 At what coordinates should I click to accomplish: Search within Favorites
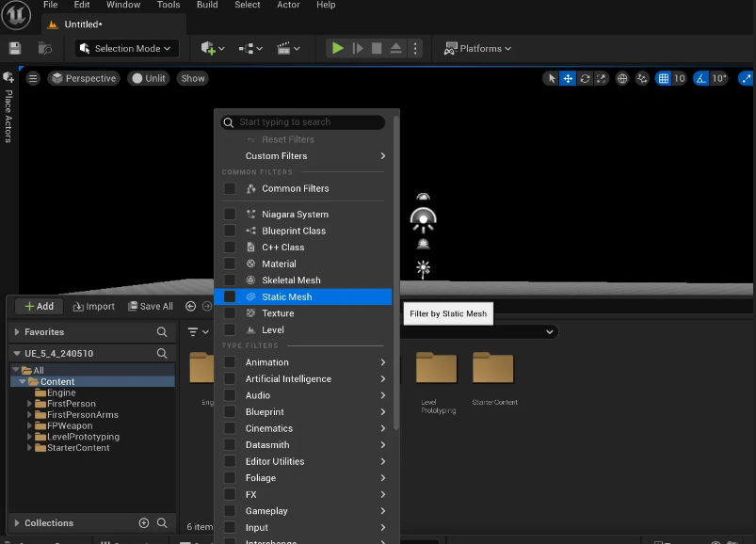click(x=162, y=332)
